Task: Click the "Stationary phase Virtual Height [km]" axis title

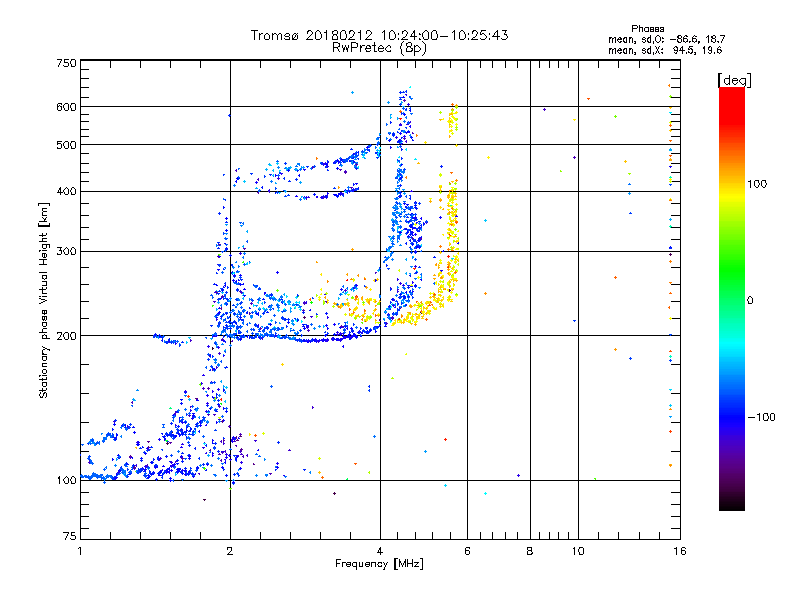Action: point(44,301)
